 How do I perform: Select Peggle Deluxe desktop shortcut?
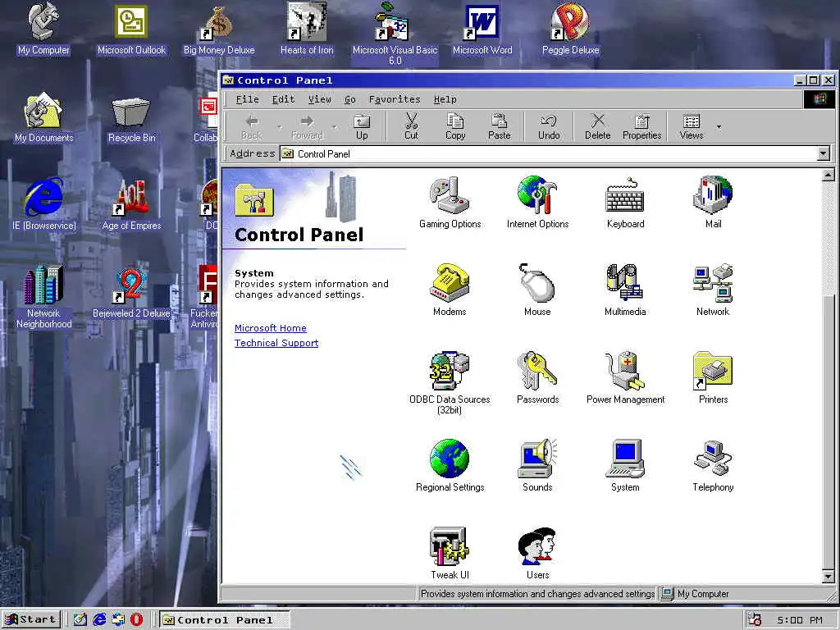(570, 29)
